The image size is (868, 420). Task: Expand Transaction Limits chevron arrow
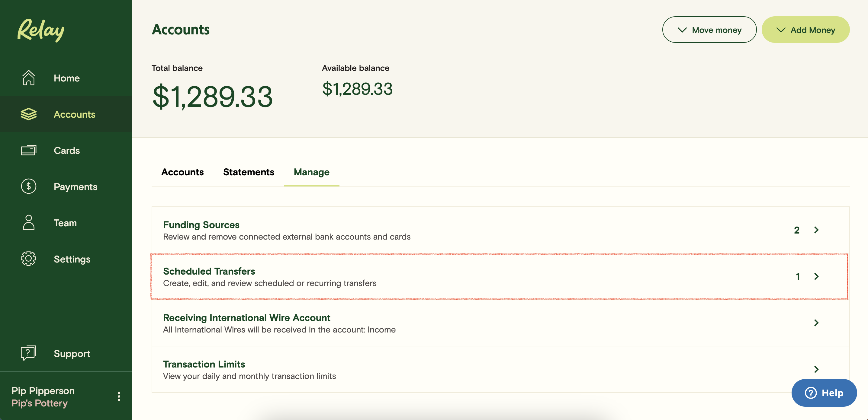click(816, 369)
